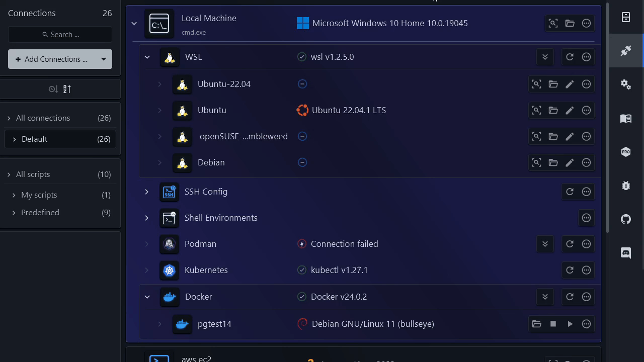
Task: Open more options for Kubernetes
Action: point(586,270)
